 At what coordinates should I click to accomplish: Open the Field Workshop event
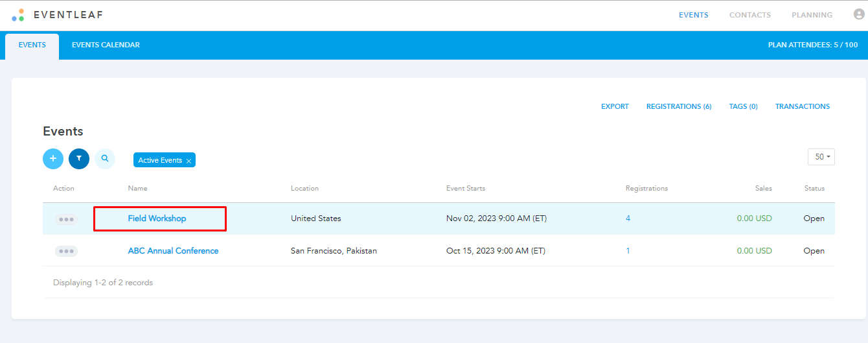click(157, 219)
